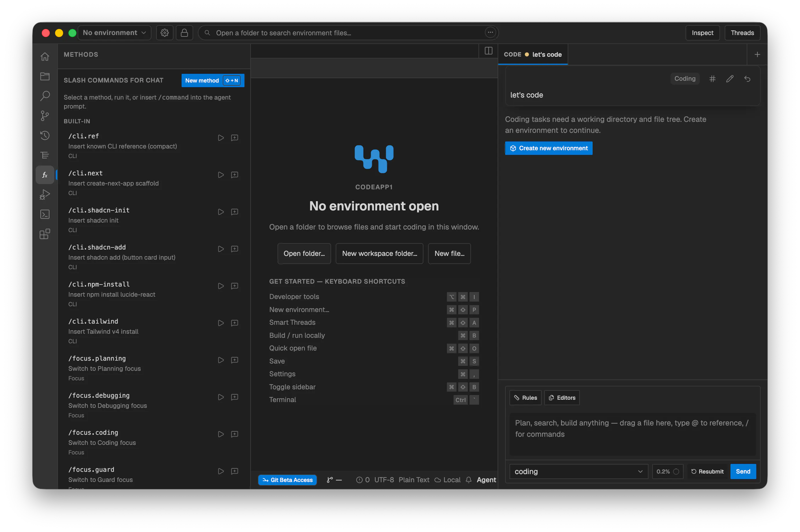Viewport: 800px width, 532px height.
Task: Insert /cli.tailwind into agent prompt
Action: point(235,323)
